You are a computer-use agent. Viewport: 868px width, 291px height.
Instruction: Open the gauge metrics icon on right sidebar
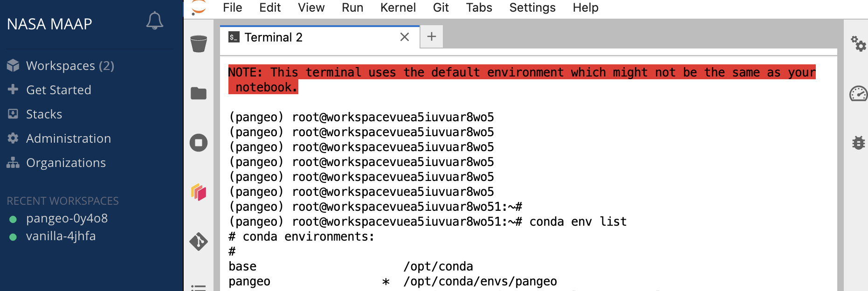tap(858, 93)
